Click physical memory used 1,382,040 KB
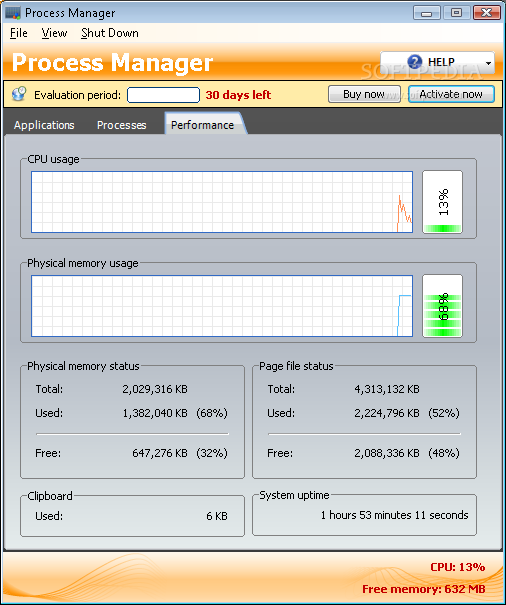 pyautogui.click(x=155, y=413)
